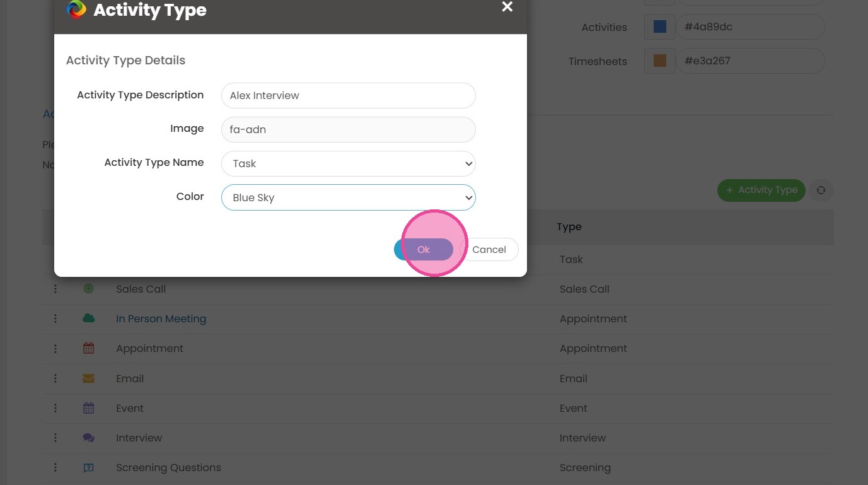Click the green target icon for Sales Call
This screenshot has height=485, width=868.
(x=88, y=289)
